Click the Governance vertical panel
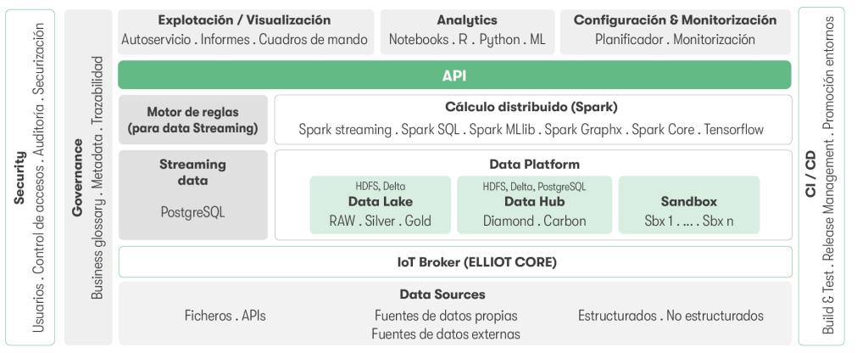This screenshot has width=868, height=353. pos(88,176)
